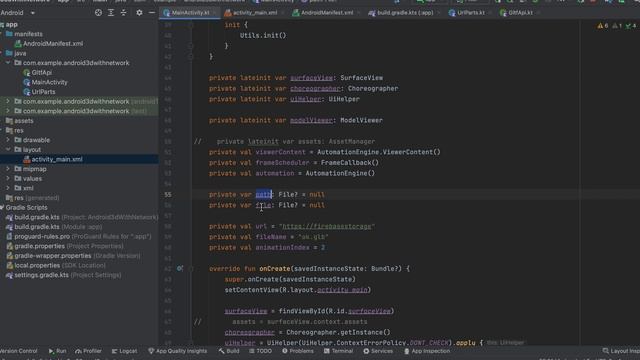The image size is (640, 360).
Task: Switch to the MainActivity.kt tab
Action: coord(189,13)
